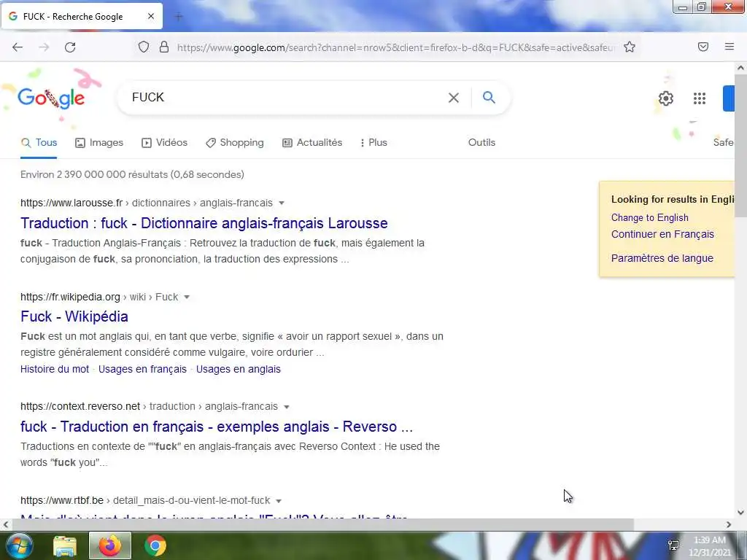
Task: Click Continuer en Français link
Action: pyautogui.click(x=662, y=234)
